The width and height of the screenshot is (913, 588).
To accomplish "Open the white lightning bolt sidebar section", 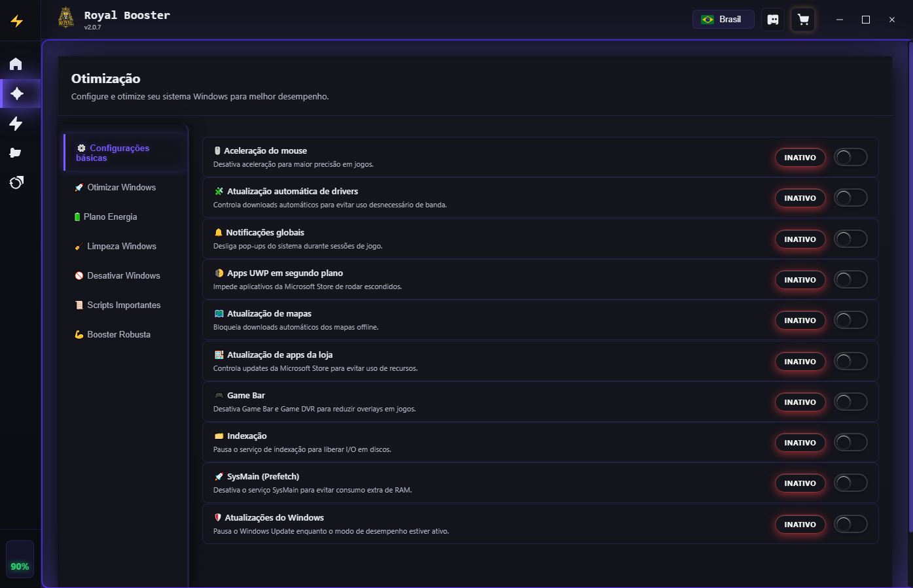I will 16,124.
